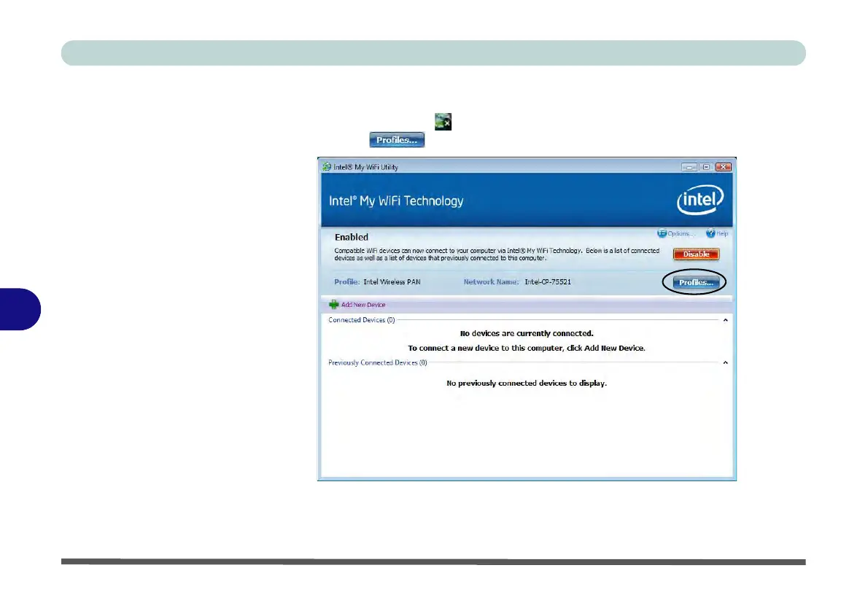Maximize the Intel My WiFi Utility window
The width and height of the screenshot is (868, 611).
pyautogui.click(x=706, y=166)
